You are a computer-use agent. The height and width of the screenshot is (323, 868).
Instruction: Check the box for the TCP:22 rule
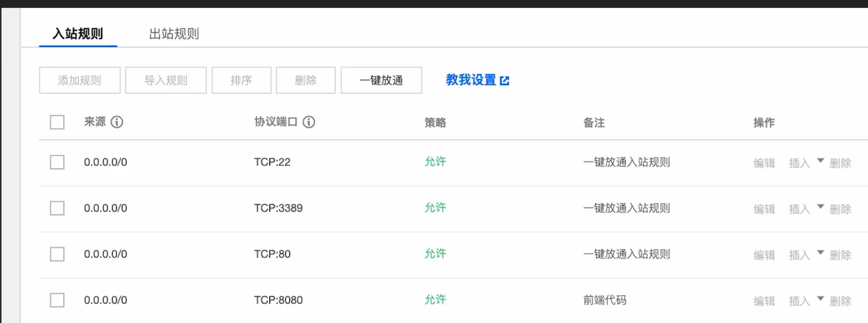tap(57, 162)
